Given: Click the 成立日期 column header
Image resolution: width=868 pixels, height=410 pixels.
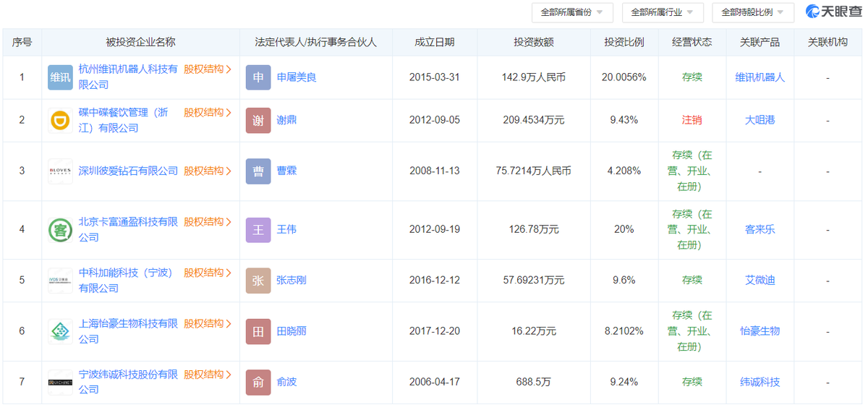Looking at the screenshot, I should [435, 43].
